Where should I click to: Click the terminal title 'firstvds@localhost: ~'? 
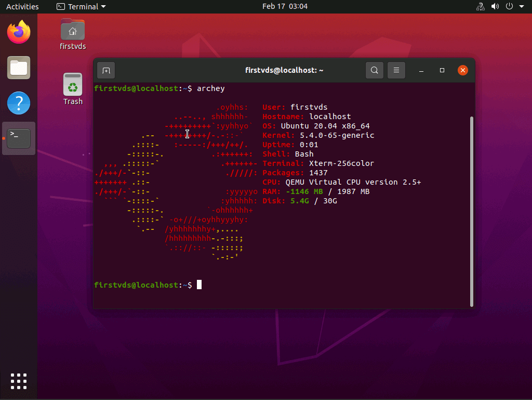[x=284, y=70]
